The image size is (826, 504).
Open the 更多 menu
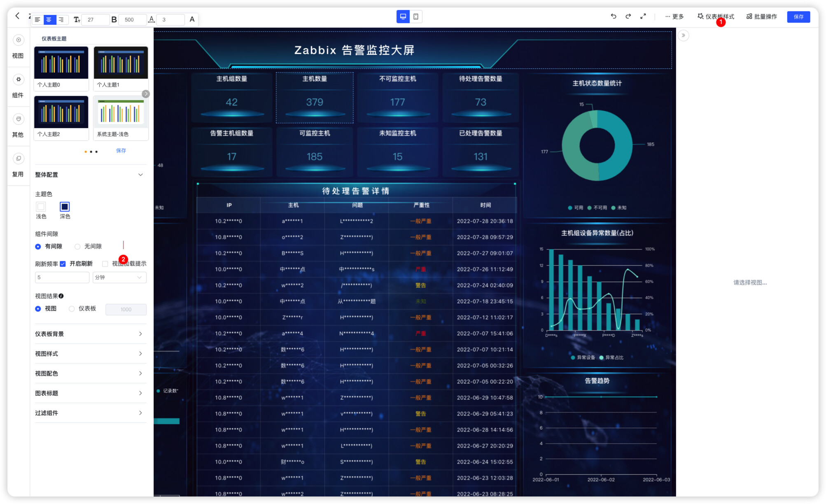pyautogui.click(x=674, y=16)
